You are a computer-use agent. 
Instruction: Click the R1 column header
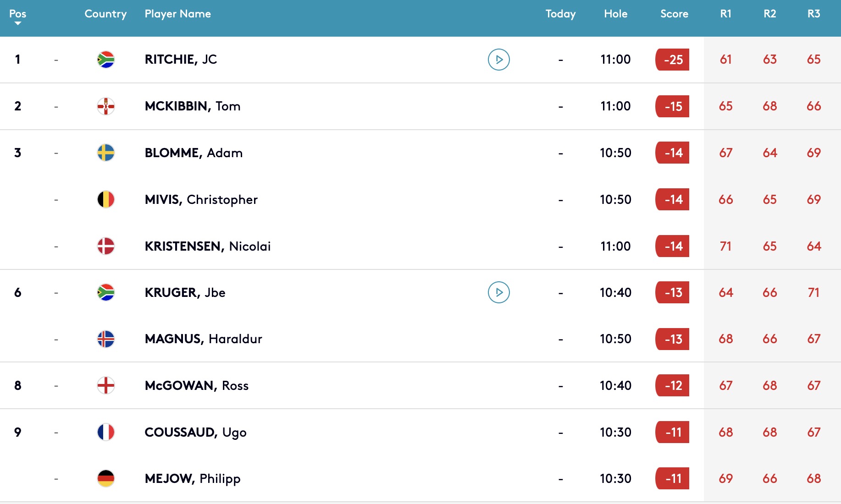point(725,14)
